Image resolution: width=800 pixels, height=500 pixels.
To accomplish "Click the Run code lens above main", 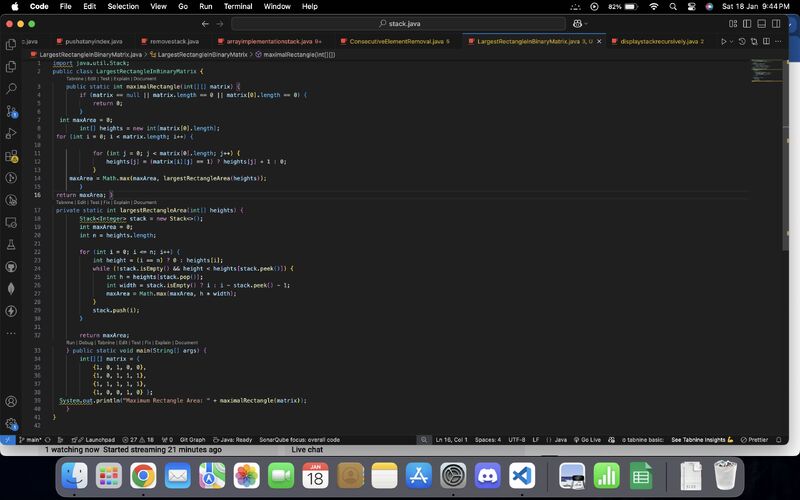I will pyautogui.click(x=71, y=342).
